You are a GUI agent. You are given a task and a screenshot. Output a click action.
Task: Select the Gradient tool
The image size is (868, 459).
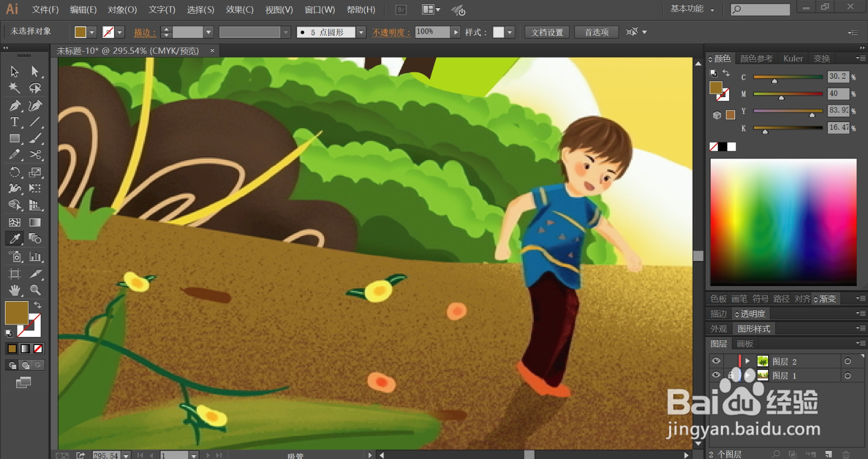point(35,222)
